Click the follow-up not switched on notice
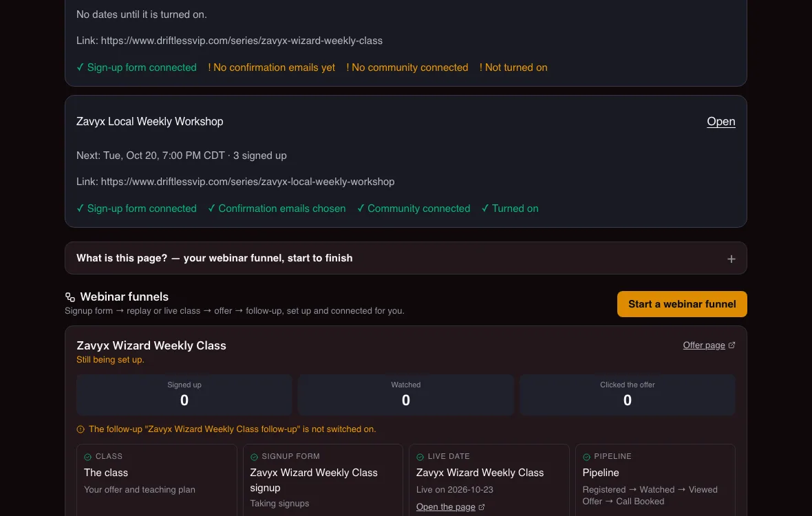Viewport: 812px width, 516px height. (232, 429)
